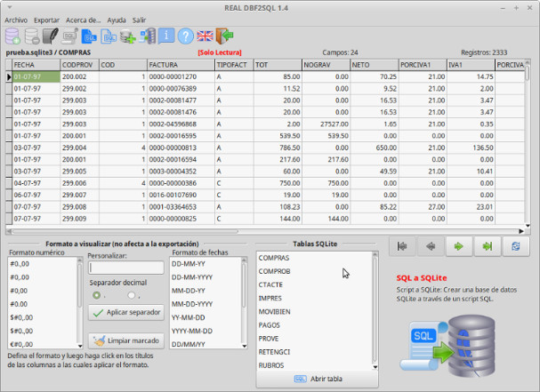Refresh table data with blue reload icon

[516, 246]
